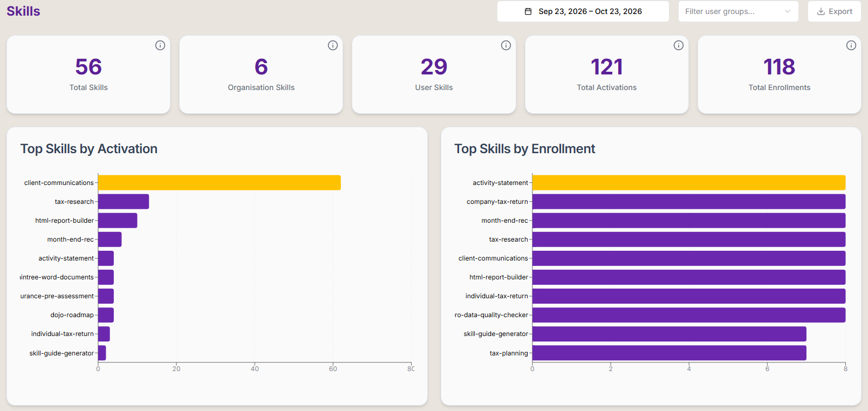
Task: Click the client-communications bar in the Enrollment chart
Action: [689, 258]
